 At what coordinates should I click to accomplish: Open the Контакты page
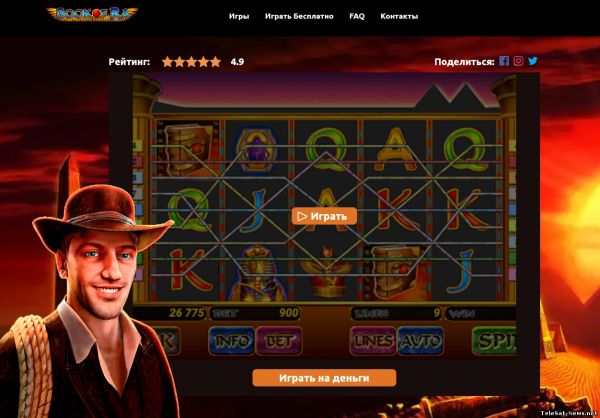399,16
